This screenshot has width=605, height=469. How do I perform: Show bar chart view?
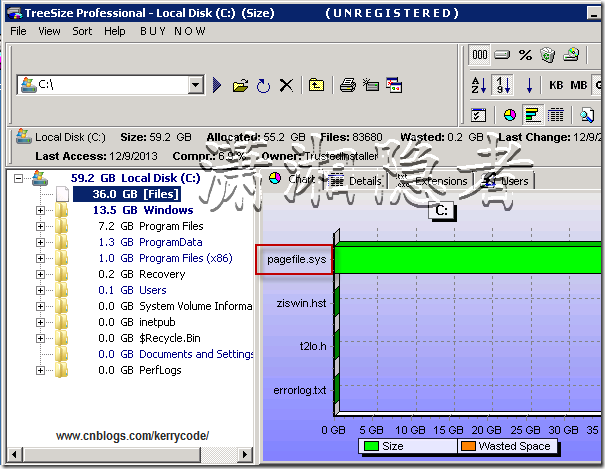532,115
